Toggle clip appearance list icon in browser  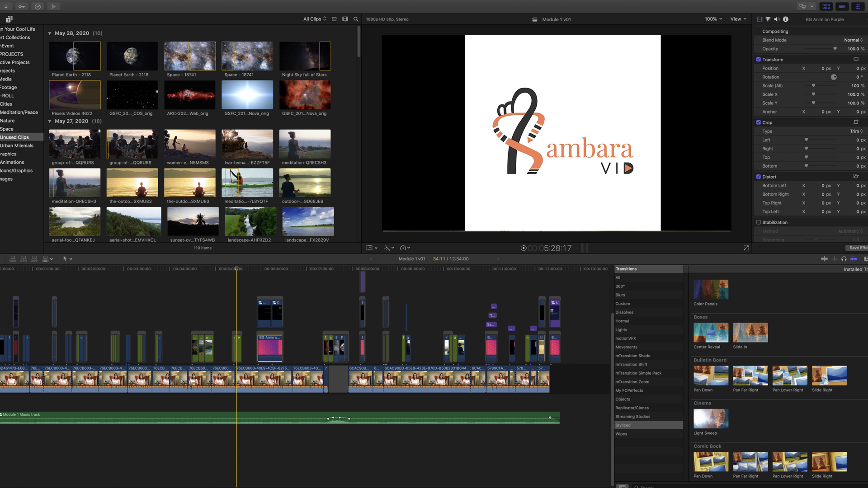(x=334, y=19)
